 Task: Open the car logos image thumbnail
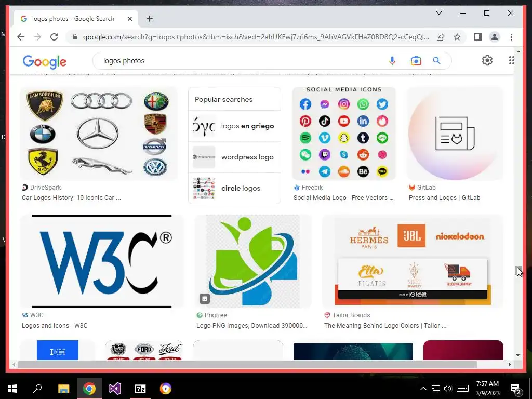(99, 134)
